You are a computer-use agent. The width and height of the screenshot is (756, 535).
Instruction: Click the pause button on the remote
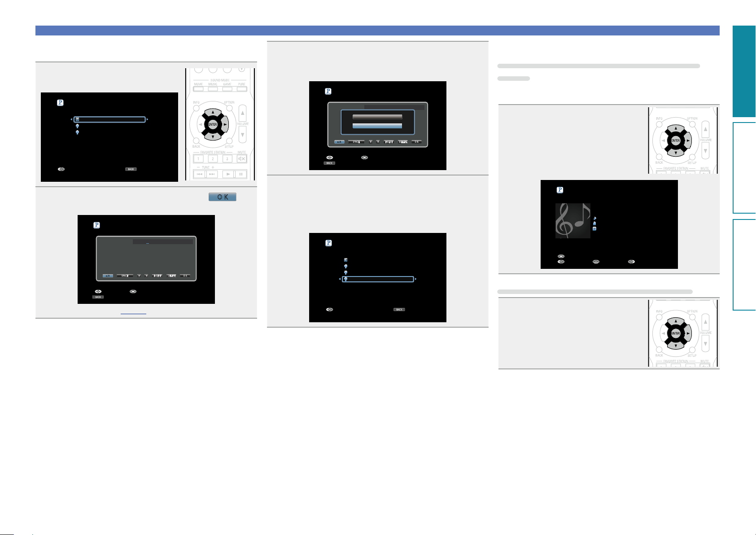(241, 174)
